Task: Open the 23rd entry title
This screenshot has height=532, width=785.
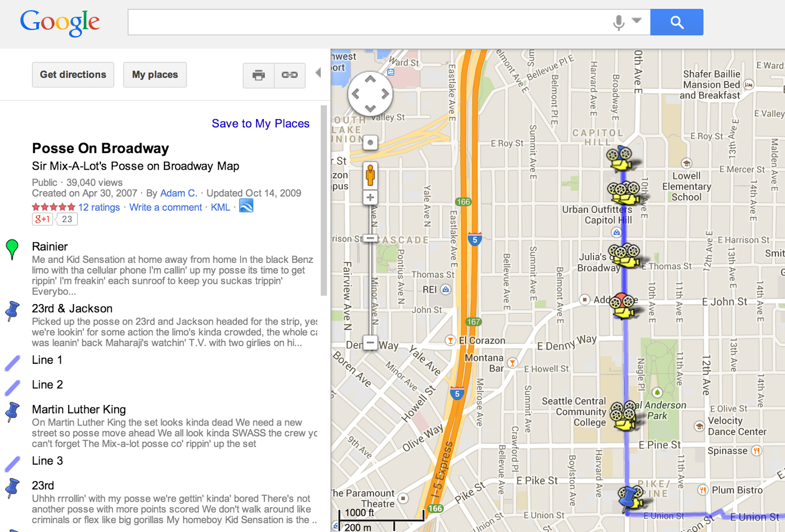Action: click(x=43, y=485)
